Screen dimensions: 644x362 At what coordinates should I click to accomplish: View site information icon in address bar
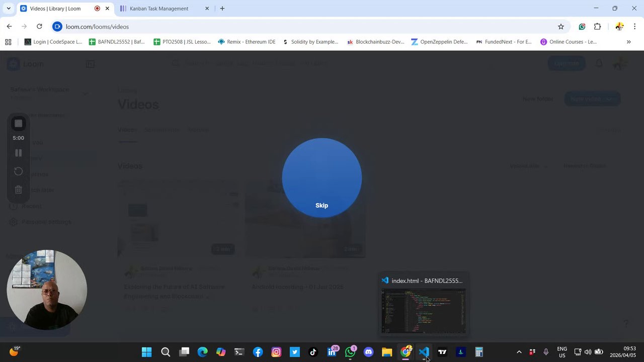(57, 27)
